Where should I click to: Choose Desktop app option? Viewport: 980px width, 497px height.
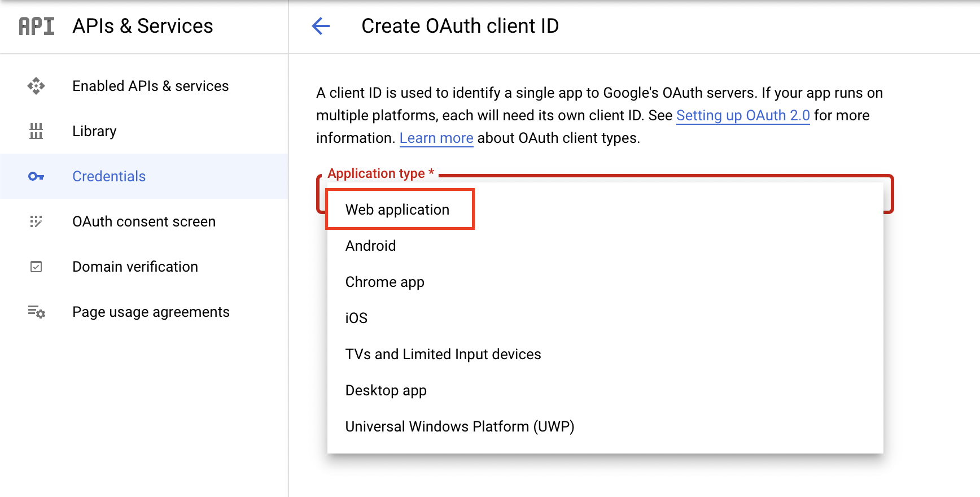605,390
